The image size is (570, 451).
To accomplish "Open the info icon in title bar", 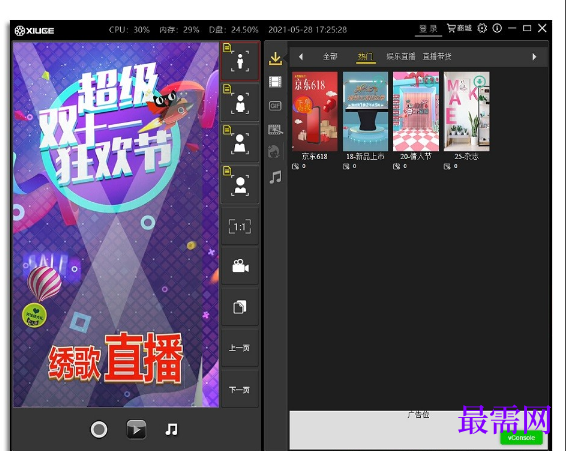I will [x=497, y=28].
